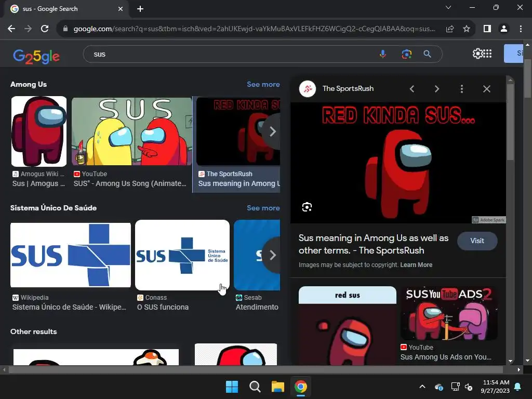This screenshot has width=532, height=399.
Task: Open the RED KINDA SUS preview image
Action: (398, 163)
